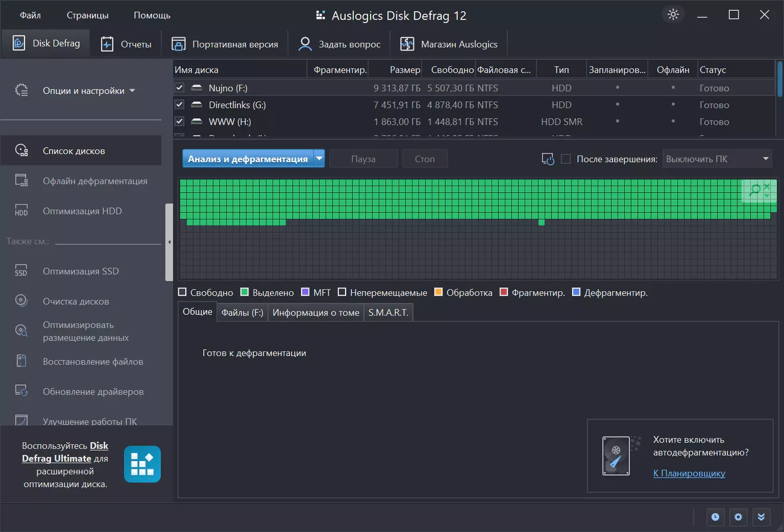Click the Свободно legend color box
This screenshot has width=784, height=532.
click(182, 292)
